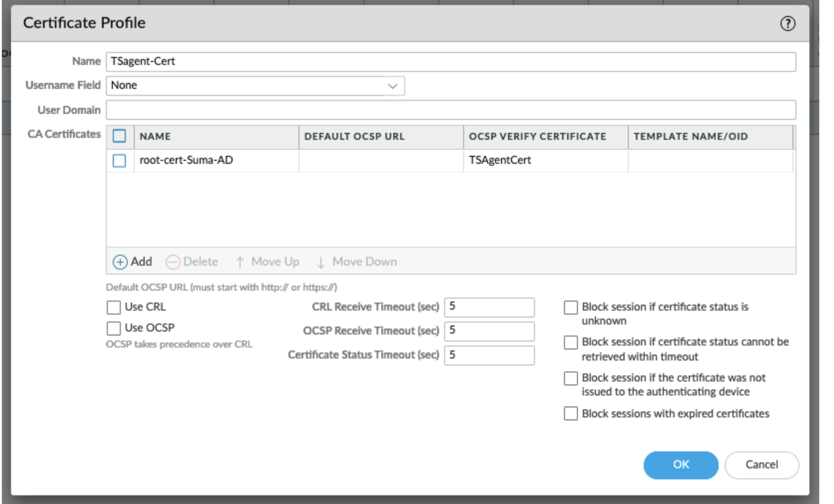Click the CRL Receive Timeout field
The height and width of the screenshot is (504, 834).
489,307
